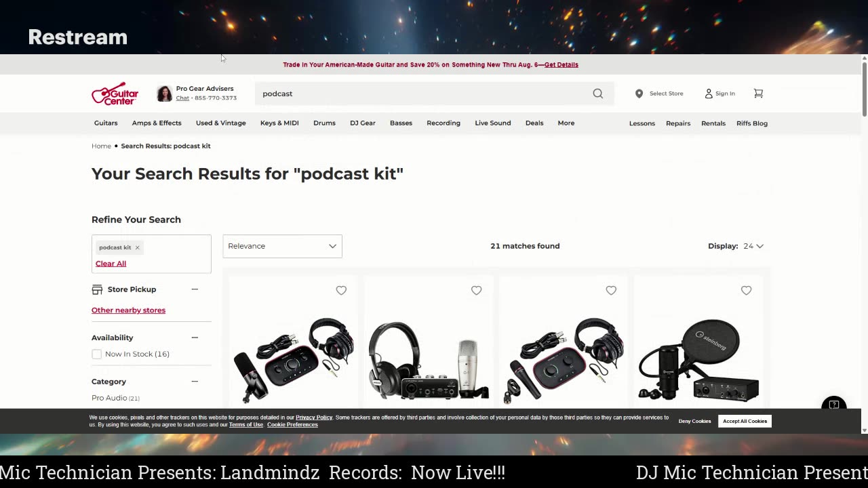Open the Steinberg podcast kit image
This screenshot has width=868, height=488.
click(x=698, y=361)
